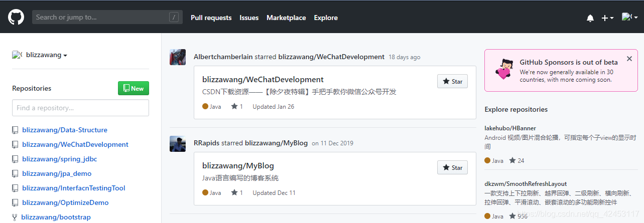
Task: Open the GitHub Sponsors is out of beta heading
Action: [569, 62]
